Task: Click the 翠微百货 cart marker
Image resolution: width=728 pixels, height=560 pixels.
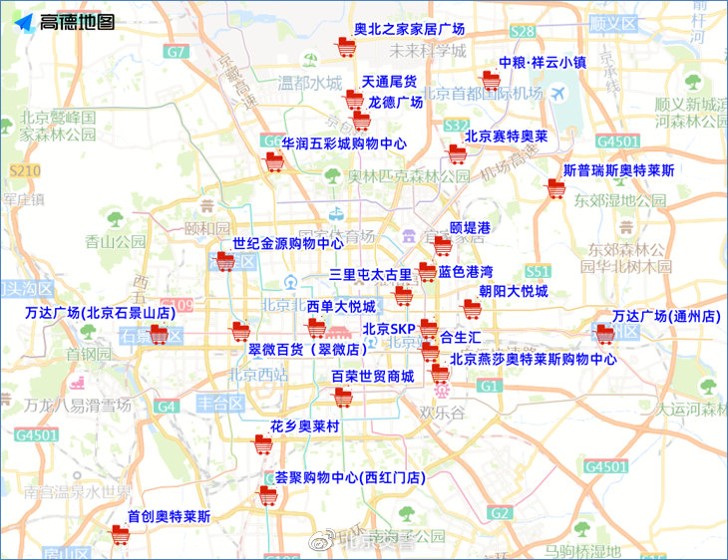Action: point(239,331)
